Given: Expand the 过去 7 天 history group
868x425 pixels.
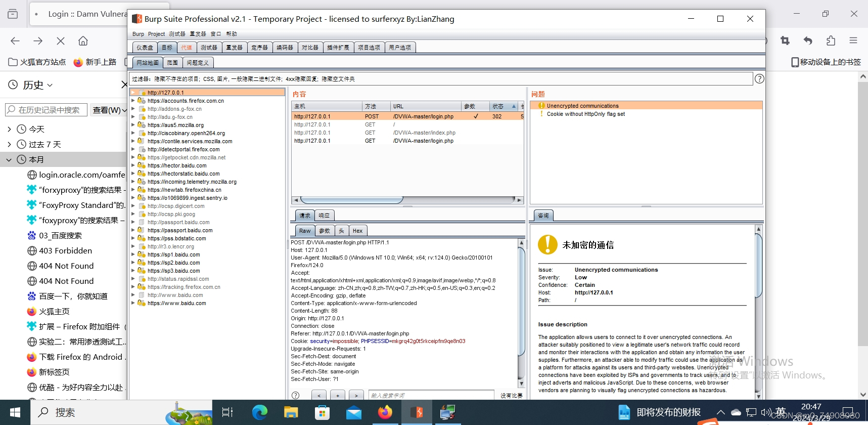Looking at the screenshot, I should point(9,144).
